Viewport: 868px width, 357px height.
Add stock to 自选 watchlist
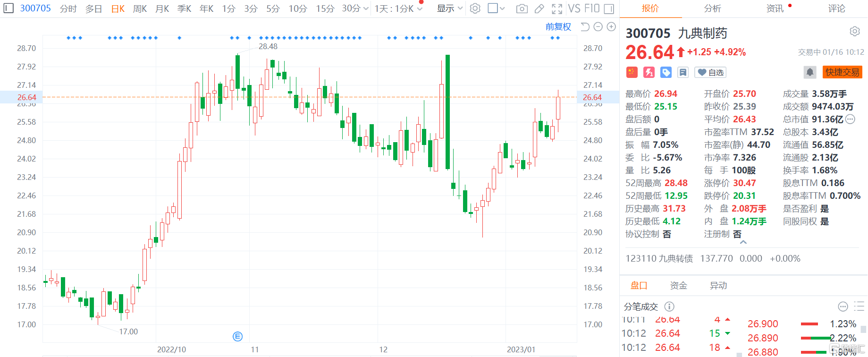711,72
